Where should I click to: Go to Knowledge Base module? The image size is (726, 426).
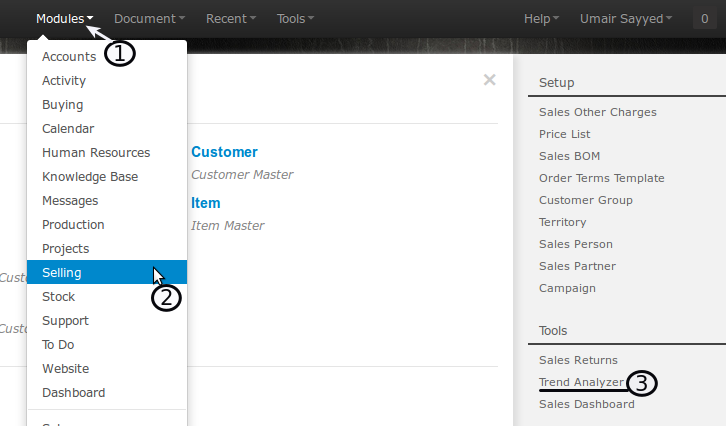90,177
